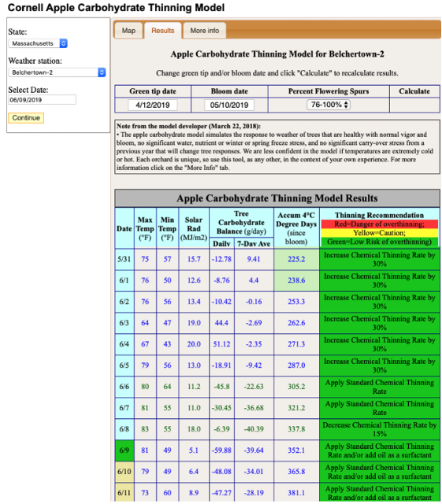Click 7-day average value 9.41

point(254,259)
